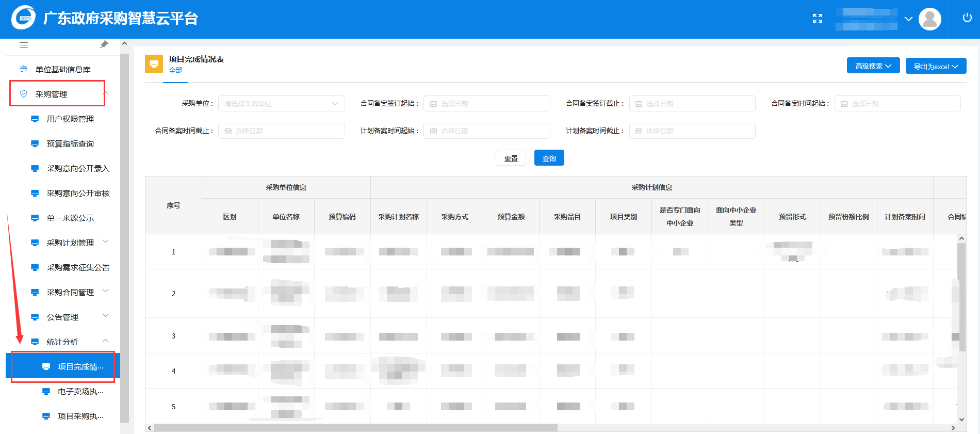Click the 计划备案时间 column header
The height and width of the screenshot is (434, 980).
[905, 217]
